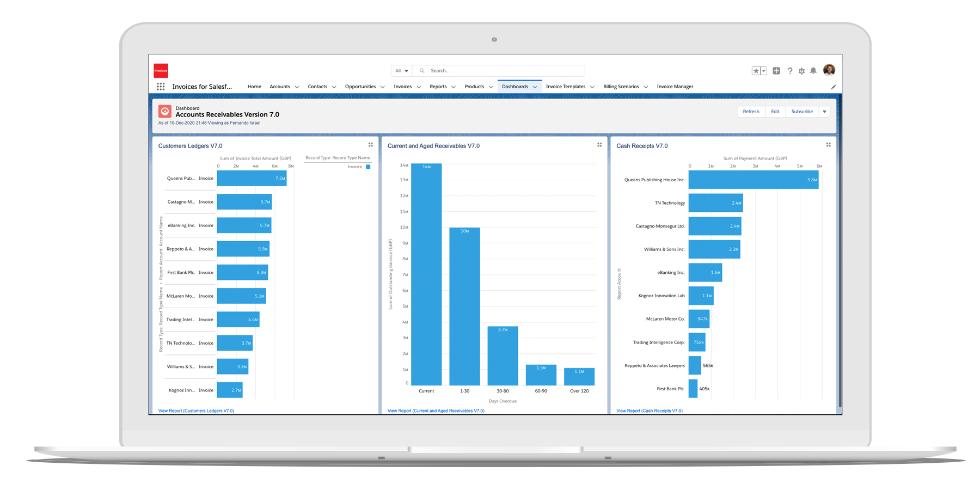This screenshot has width=980, height=490.
Task: Click the Refresh button
Action: pos(751,112)
